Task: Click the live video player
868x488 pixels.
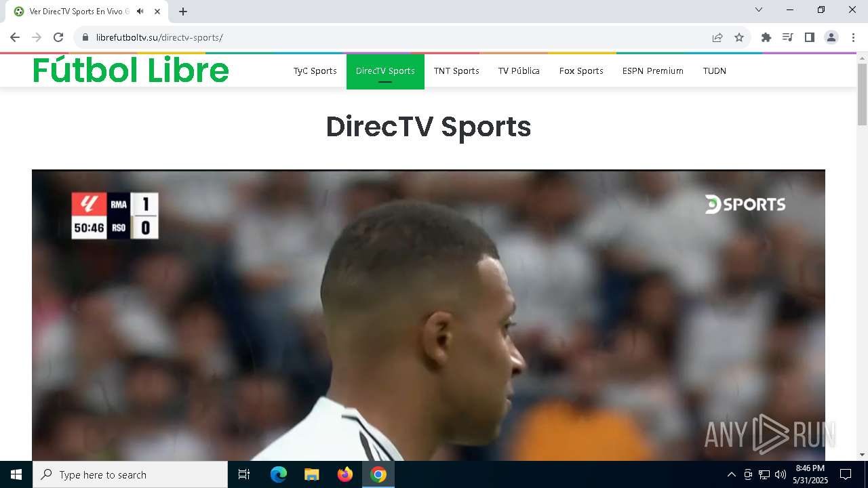Action: (x=429, y=315)
